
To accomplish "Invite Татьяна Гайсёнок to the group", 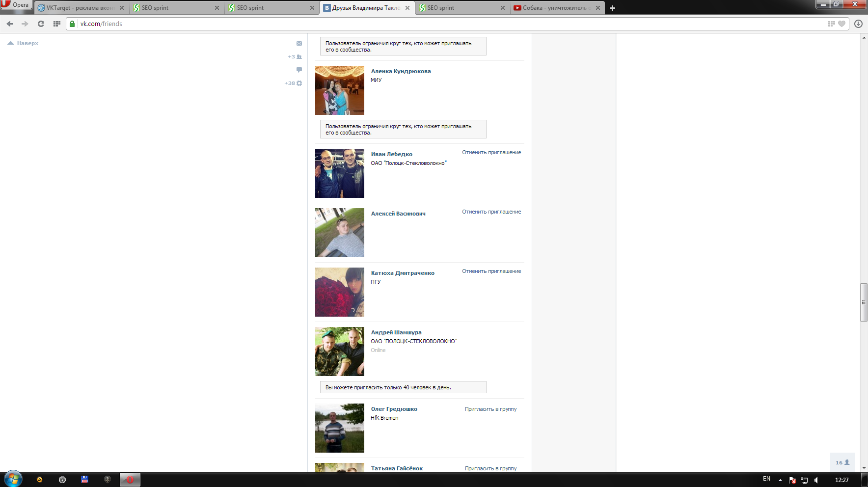I will tap(490, 469).
